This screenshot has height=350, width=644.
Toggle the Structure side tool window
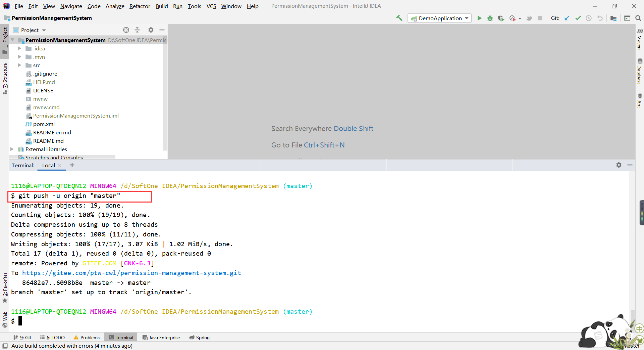point(5,78)
